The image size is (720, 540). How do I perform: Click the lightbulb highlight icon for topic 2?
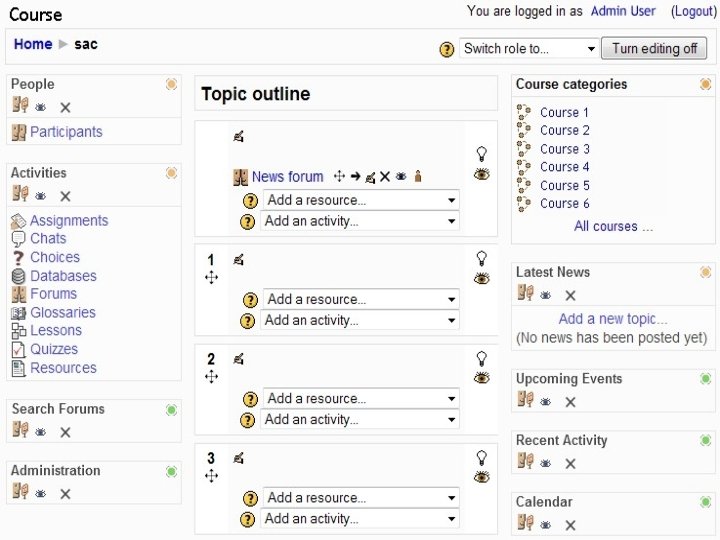coord(481,358)
